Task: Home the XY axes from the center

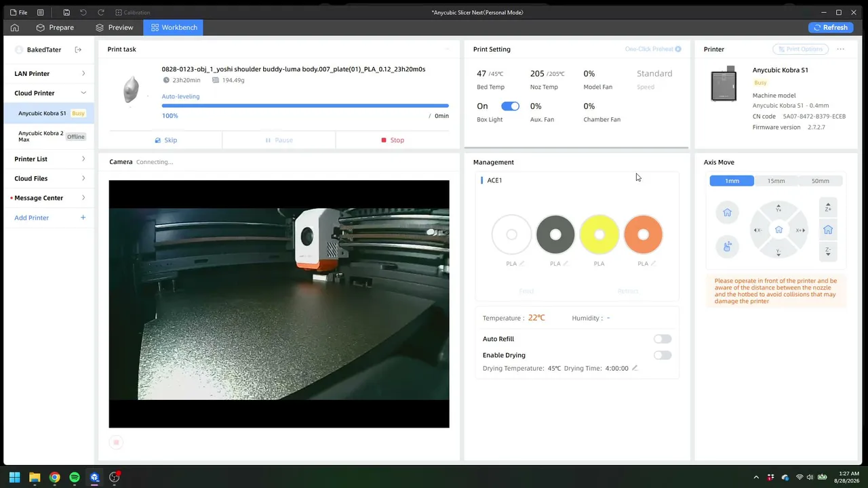Action: (x=778, y=230)
